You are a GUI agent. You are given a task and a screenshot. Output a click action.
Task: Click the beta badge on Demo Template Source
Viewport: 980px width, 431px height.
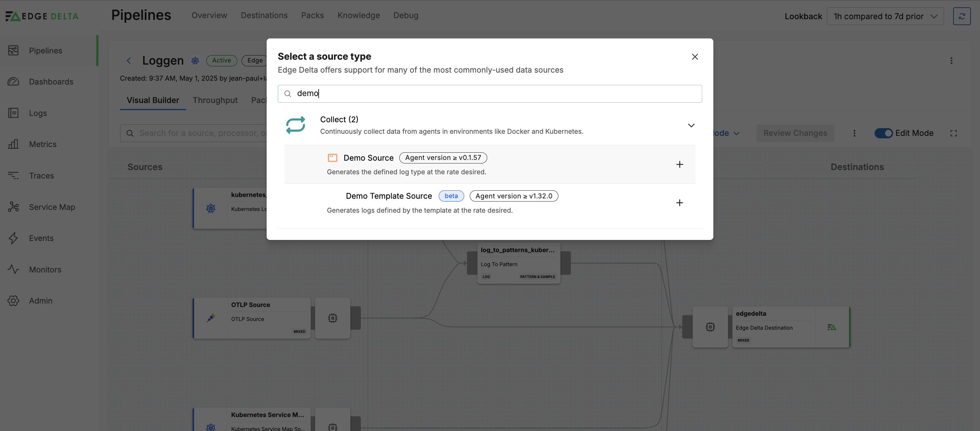(451, 196)
